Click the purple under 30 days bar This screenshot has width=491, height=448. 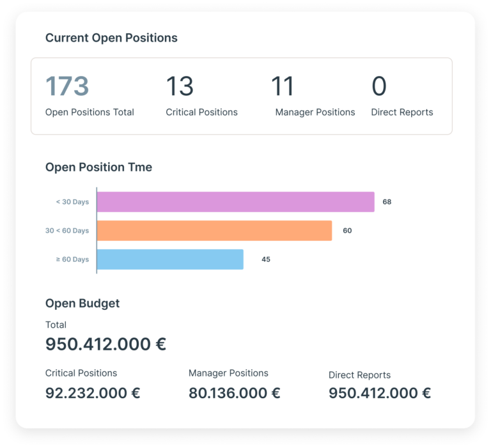pos(235,202)
